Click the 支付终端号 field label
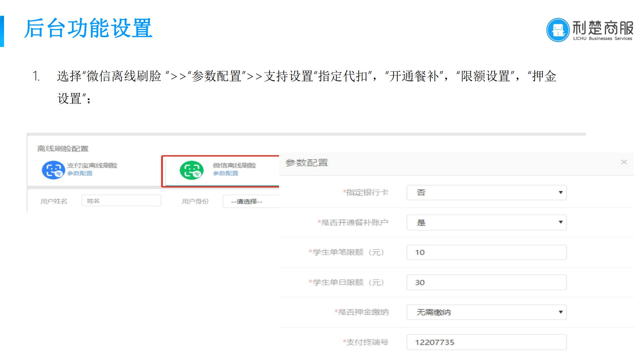Image resolution: width=644 pixels, height=362 pixels. (365, 342)
